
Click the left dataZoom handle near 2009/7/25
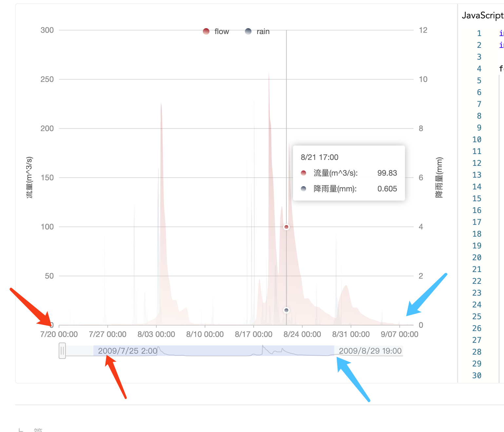click(93, 351)
